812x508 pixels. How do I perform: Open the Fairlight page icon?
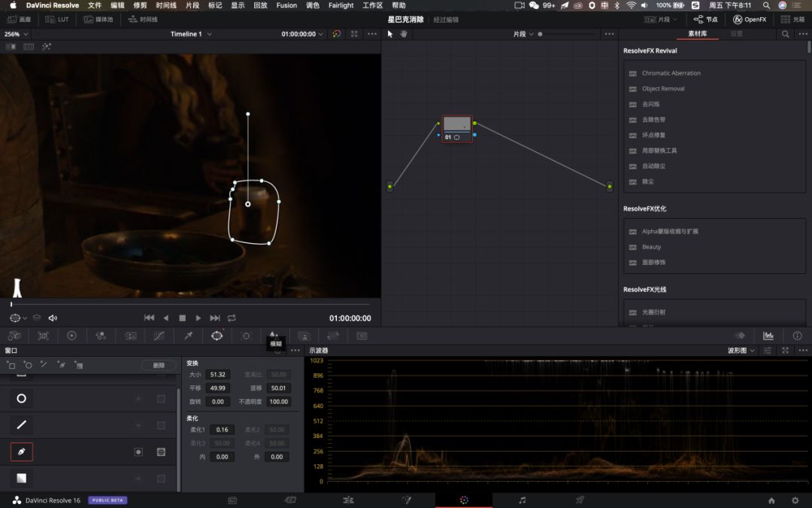pos(522,500)
